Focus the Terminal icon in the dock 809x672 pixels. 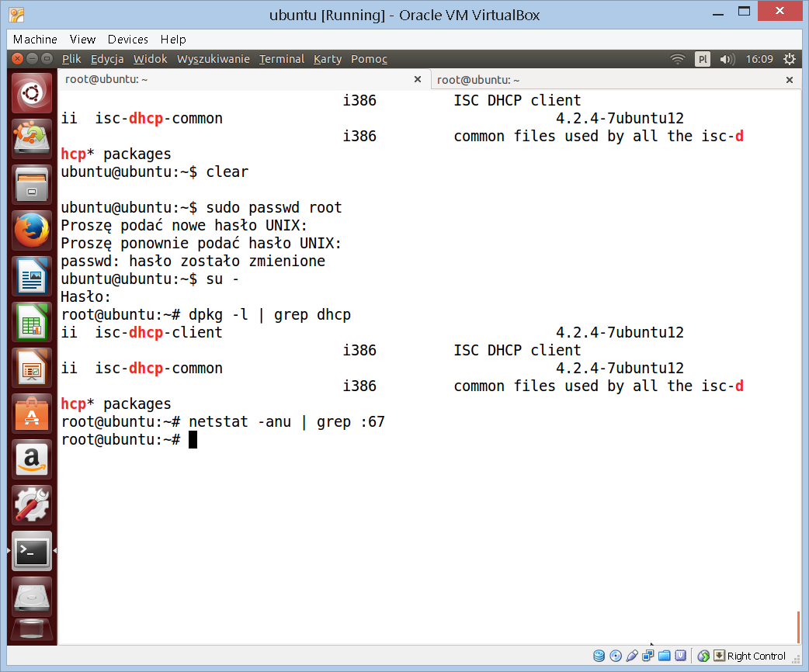32,551
